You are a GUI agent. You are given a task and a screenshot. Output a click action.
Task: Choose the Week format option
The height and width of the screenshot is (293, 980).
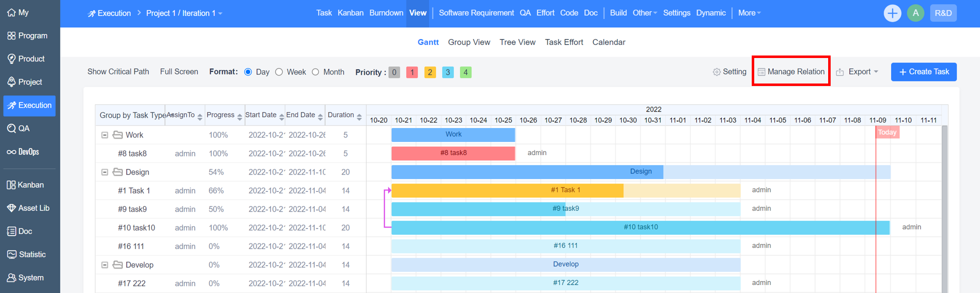pyautogui.click(x=279, y=72)
